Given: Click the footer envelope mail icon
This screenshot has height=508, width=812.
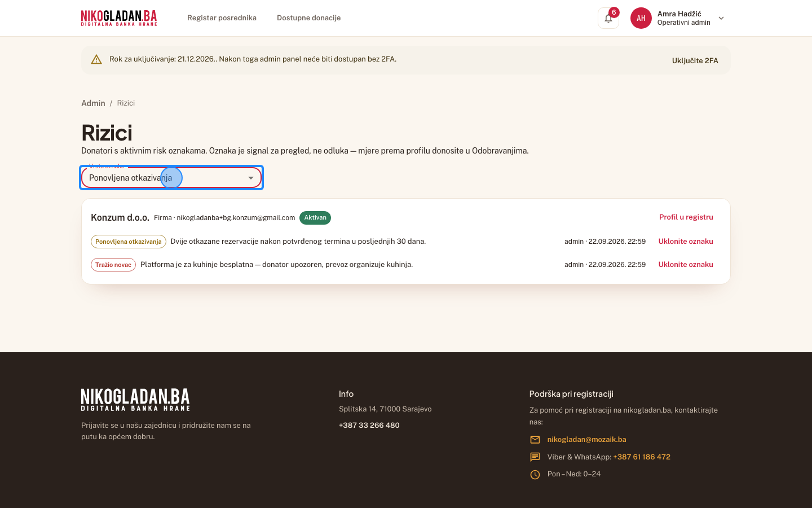Looking at the screenshot, I should [x=535, y=440].
